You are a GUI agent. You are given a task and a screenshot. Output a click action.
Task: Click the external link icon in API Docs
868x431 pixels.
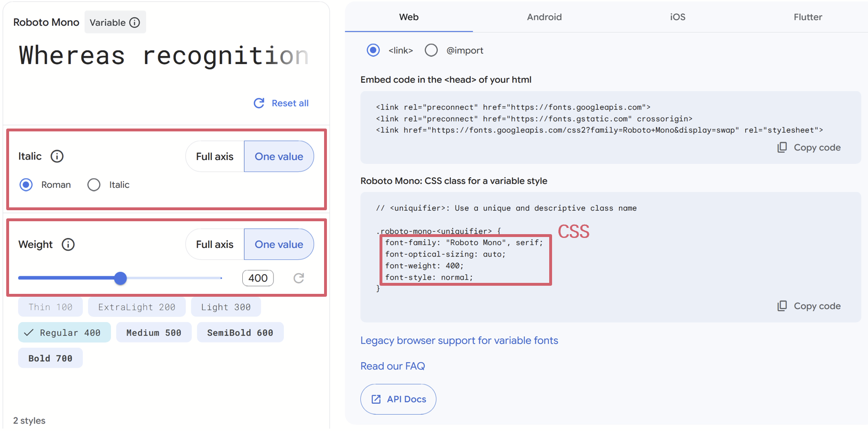376,399
